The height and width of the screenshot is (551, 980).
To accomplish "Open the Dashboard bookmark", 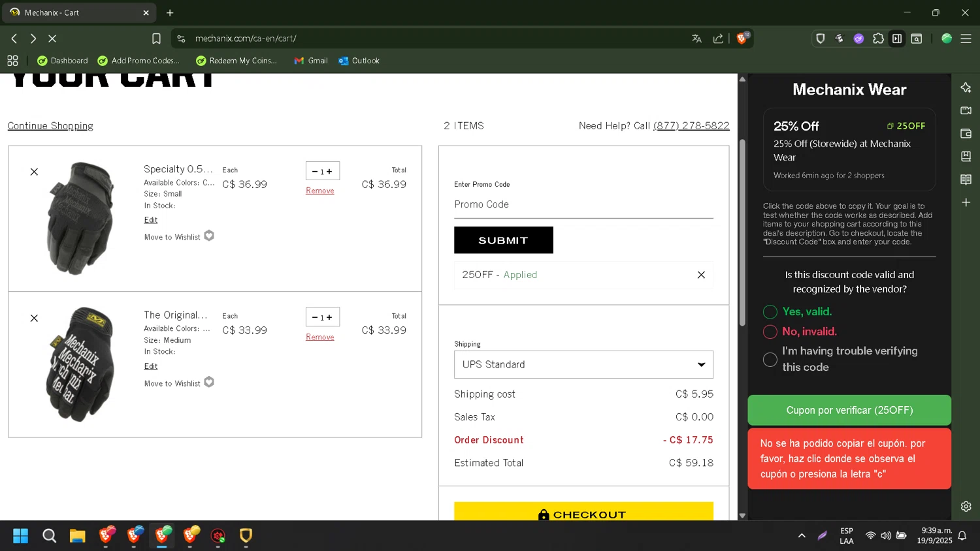I will tap(62, 61).
